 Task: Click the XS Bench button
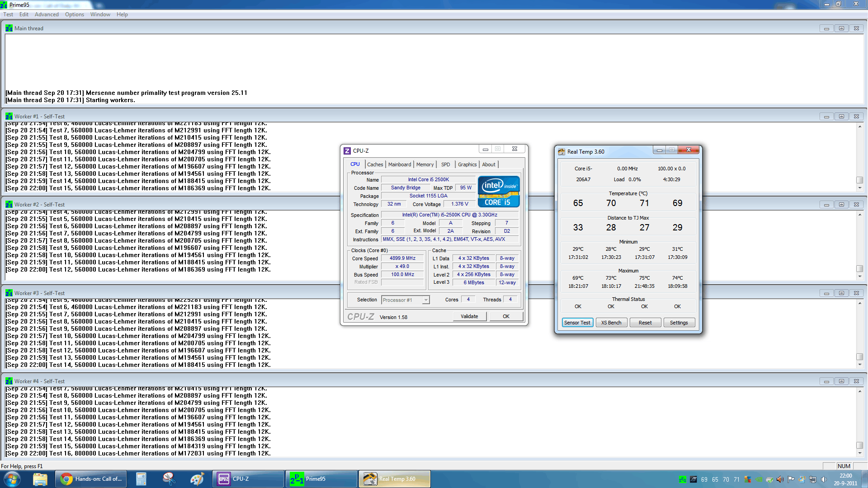pos(611,323)
